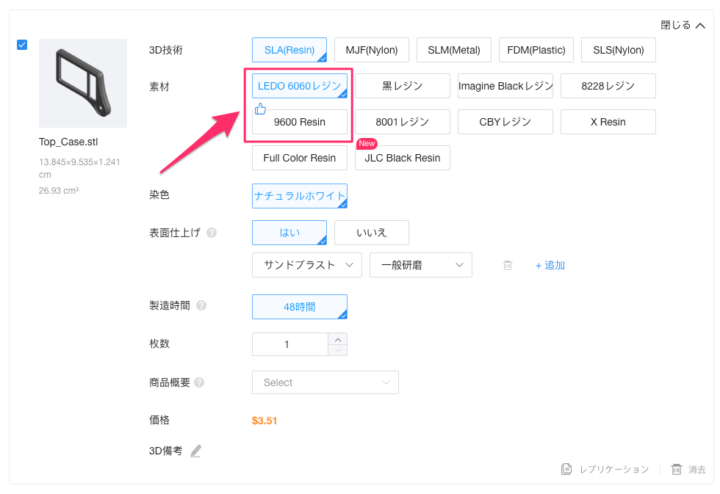Click the help icon beside 製造時間
The height and width of the screenshot is (494, 720).
202,306
